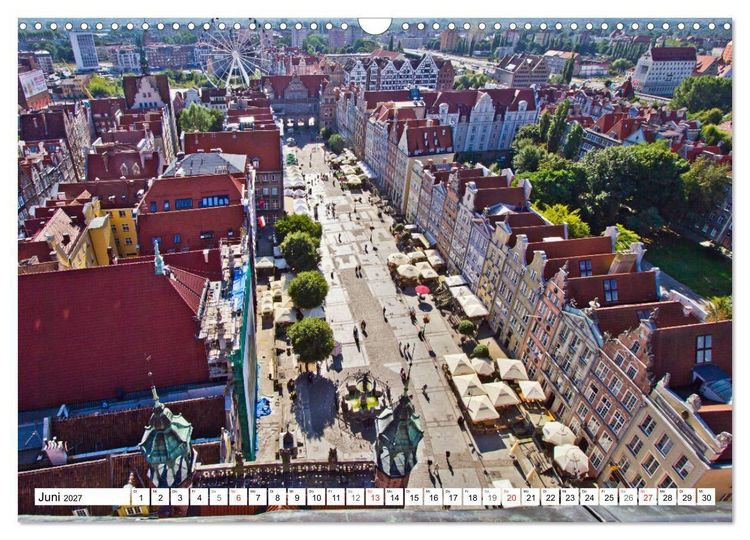Click the red umbrella on the street
Screen dimensions: 750x540
(x=422, y=289)
